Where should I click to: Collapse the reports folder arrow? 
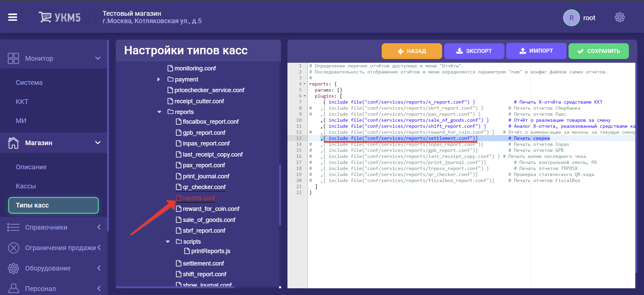click(x=159, y=112)
